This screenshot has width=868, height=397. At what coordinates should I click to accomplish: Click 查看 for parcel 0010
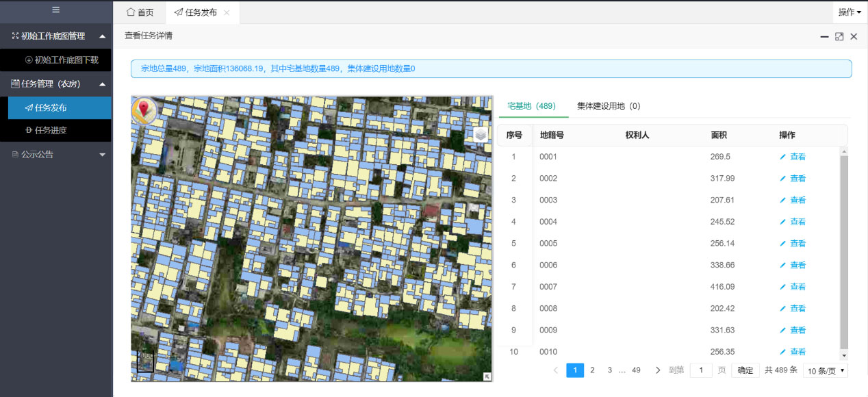793,352
